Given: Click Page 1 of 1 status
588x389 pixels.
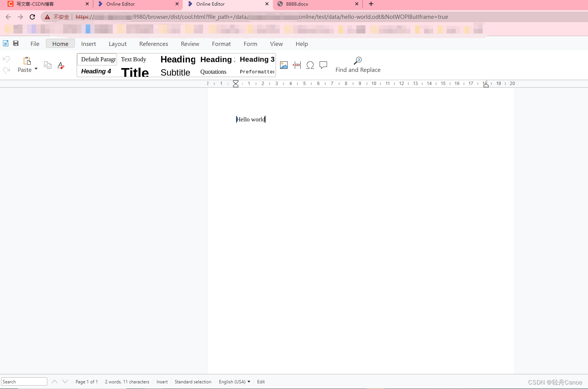Looking at the screenshot, I should [x=86, y=381].
